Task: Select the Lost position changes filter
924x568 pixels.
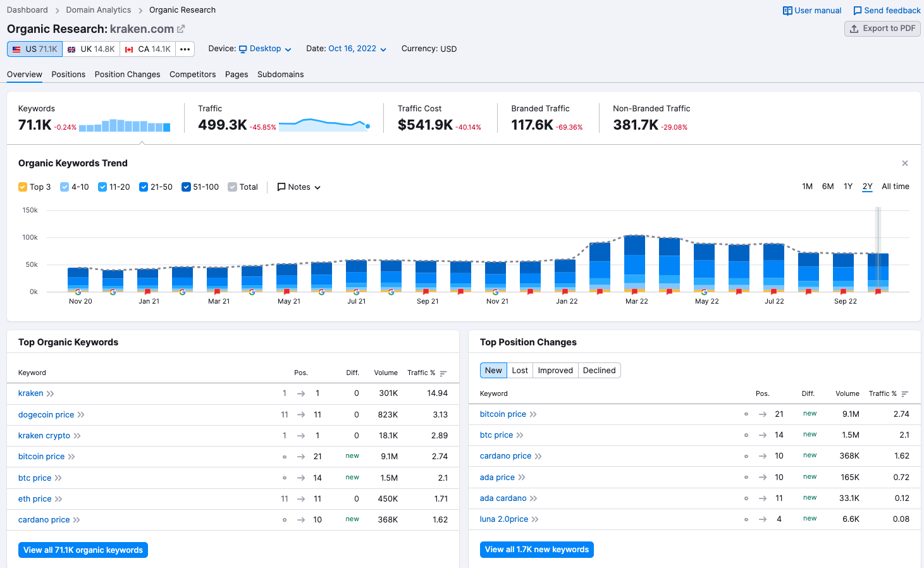Action: pyautogui.click(x=520, y=371)
